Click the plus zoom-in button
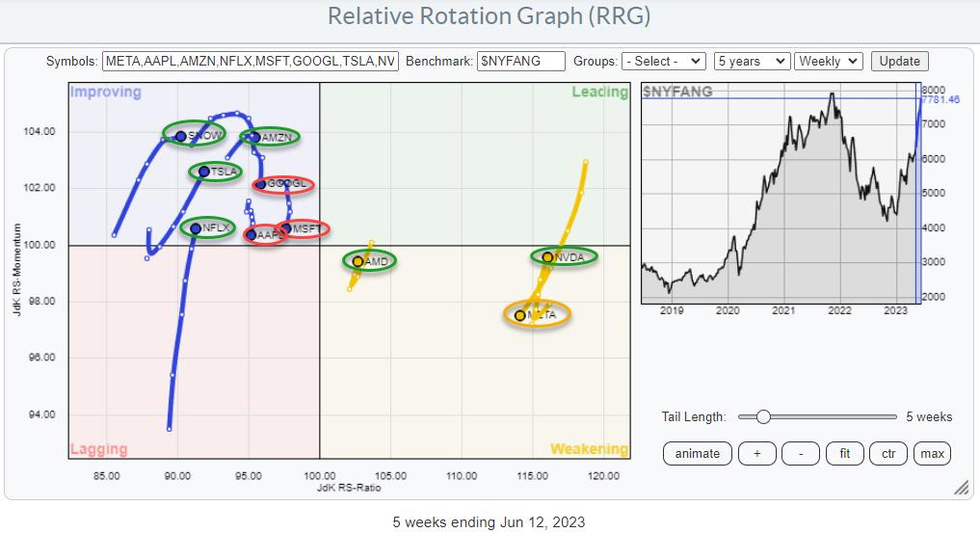This screenshot has height=533, width=980. pos(757,453)
